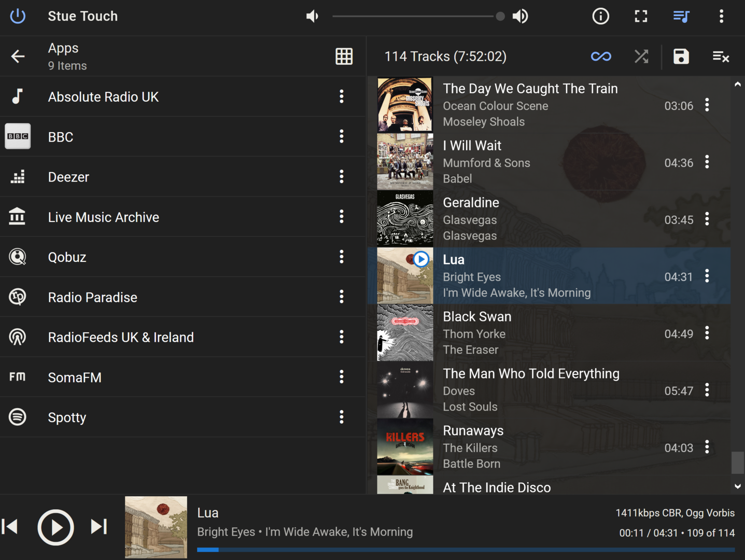Click the BBC logo icon
745x560 pixels.
coord(18,136)
